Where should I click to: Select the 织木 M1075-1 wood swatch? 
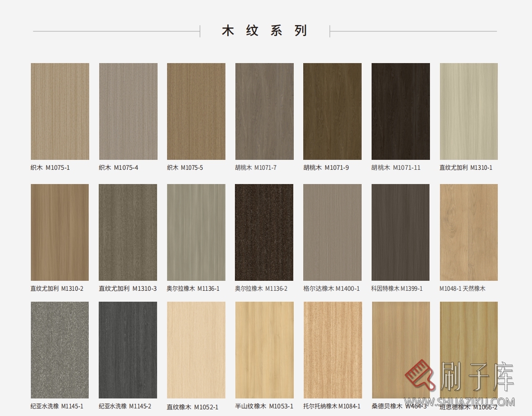tap(60, 111)
